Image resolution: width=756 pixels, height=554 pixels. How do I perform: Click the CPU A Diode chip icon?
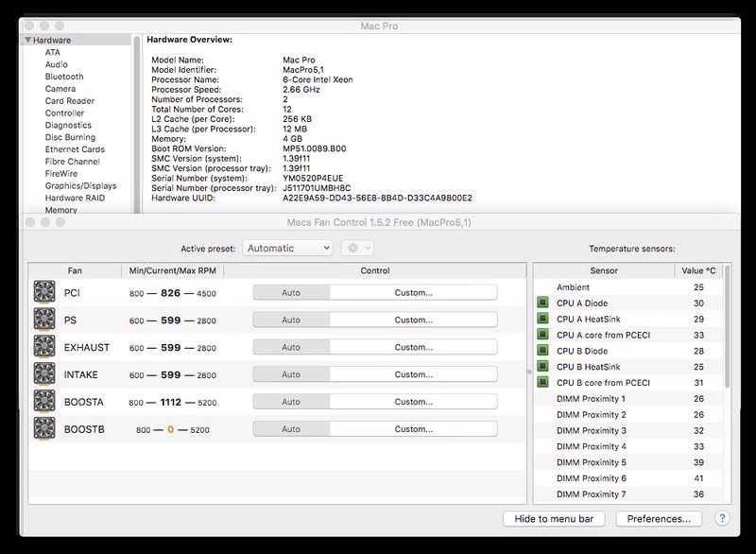(x=542, y=303)
